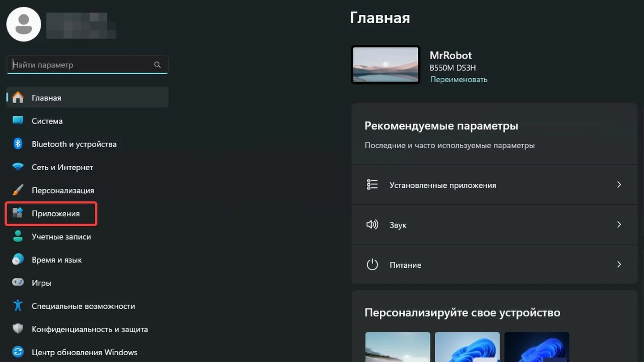Click the magnifier icon in search box
Image resolution: width=644 pixels, height=362 pixels.
(x=157, y=65)
